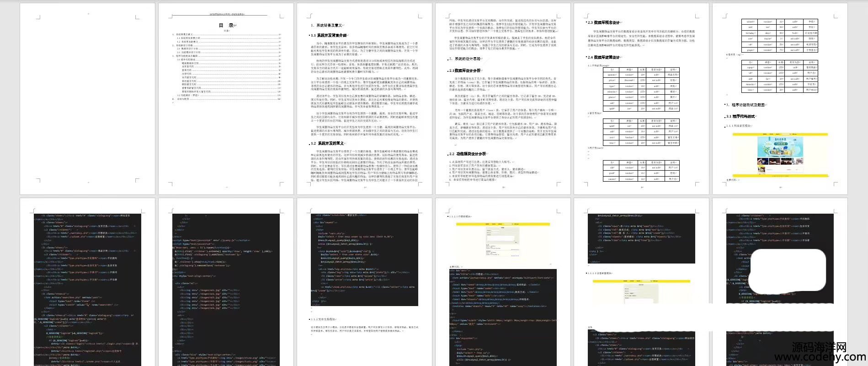Open the blank first page thumbnail
The width and height of the screenshot is (868, 366).
[x=88, y=98]
